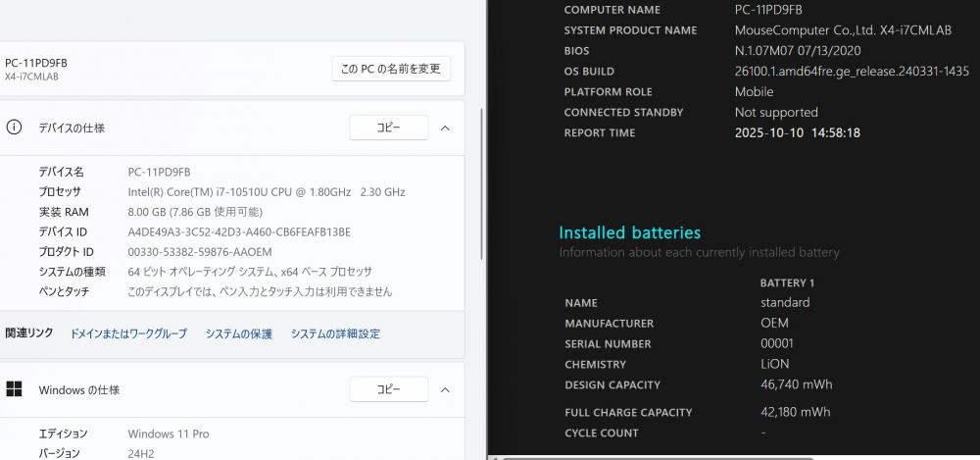Open the システムの詳細設定 link

[335, 333]
